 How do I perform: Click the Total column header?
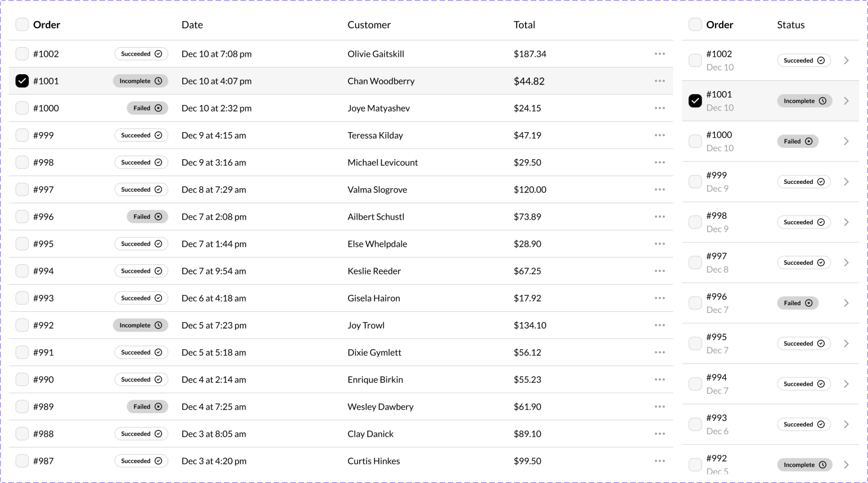tap(524, 25)
